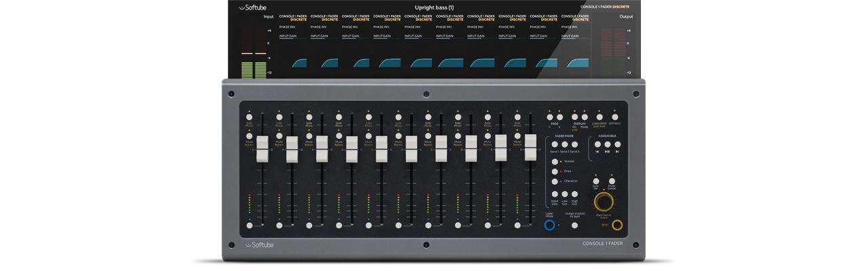
Task: Click the Mute Cancel button
Action: tap(612, 181)
